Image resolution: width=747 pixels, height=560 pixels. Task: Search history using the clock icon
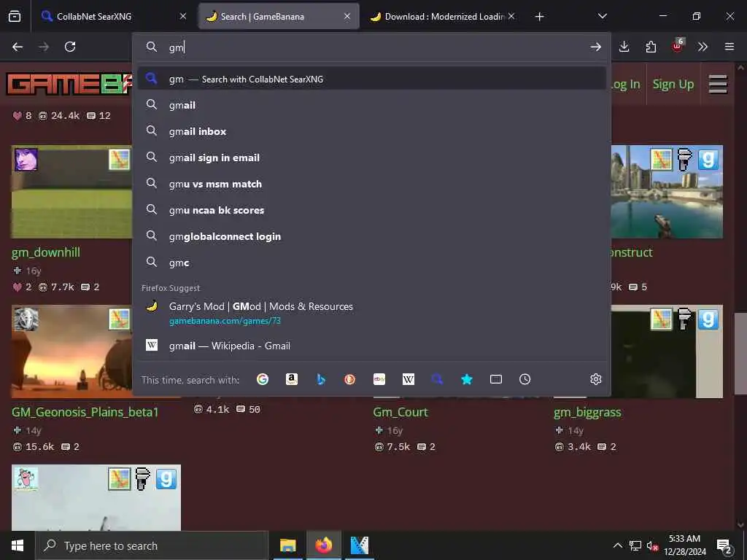(525, 379)
